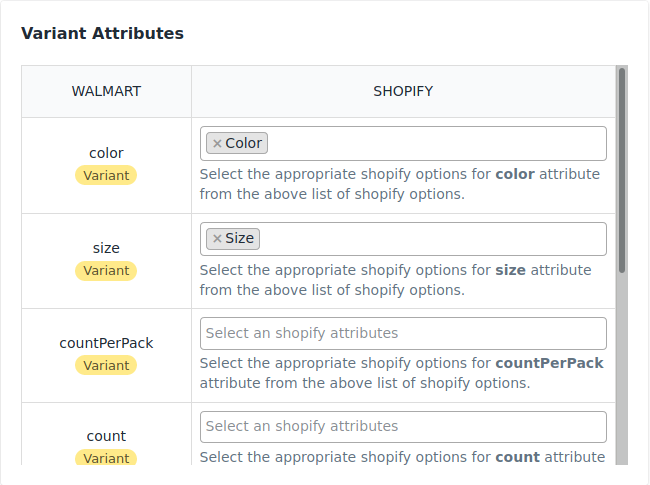The image size is (650, 485).
Task: Click the help text for size attribute
Action: (x=395, y=280)
